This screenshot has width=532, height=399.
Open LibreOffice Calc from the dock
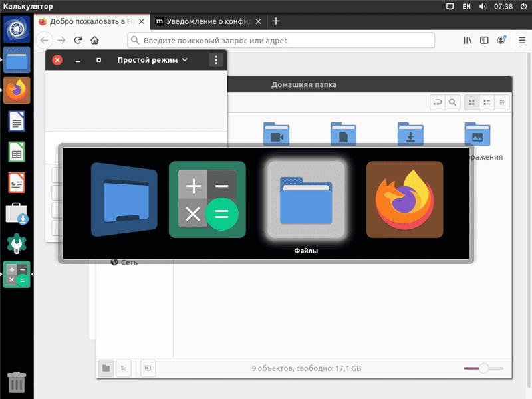(x=17, y=152)
